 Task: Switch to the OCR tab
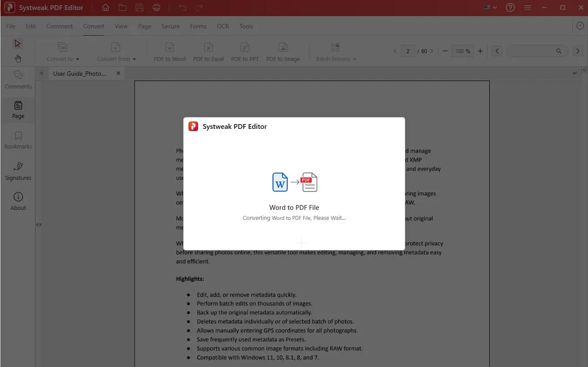[223, 26]
